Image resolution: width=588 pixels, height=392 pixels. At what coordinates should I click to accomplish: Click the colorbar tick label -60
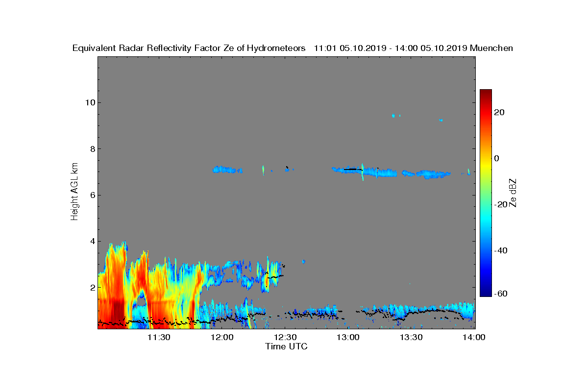(501, 294)
